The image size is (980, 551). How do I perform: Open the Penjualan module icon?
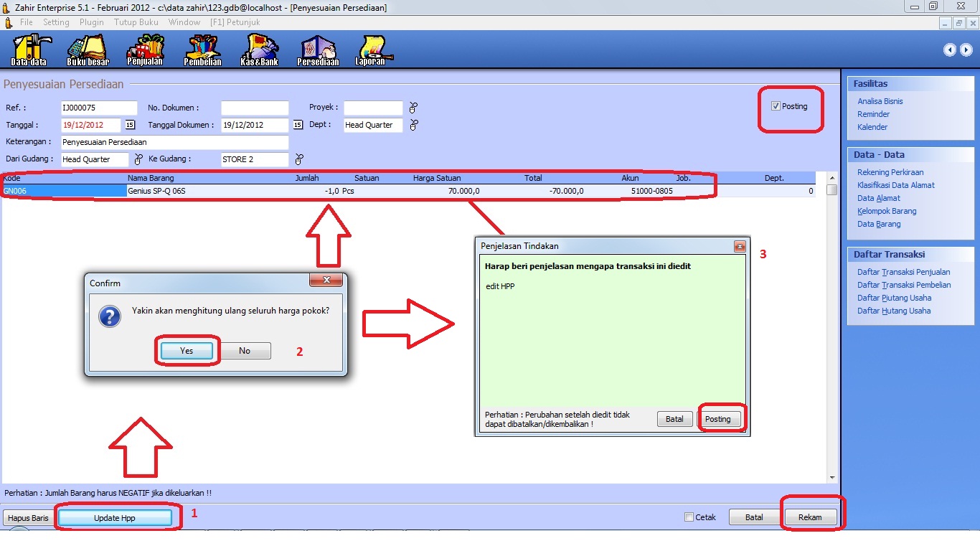click(x=145, y=50)
